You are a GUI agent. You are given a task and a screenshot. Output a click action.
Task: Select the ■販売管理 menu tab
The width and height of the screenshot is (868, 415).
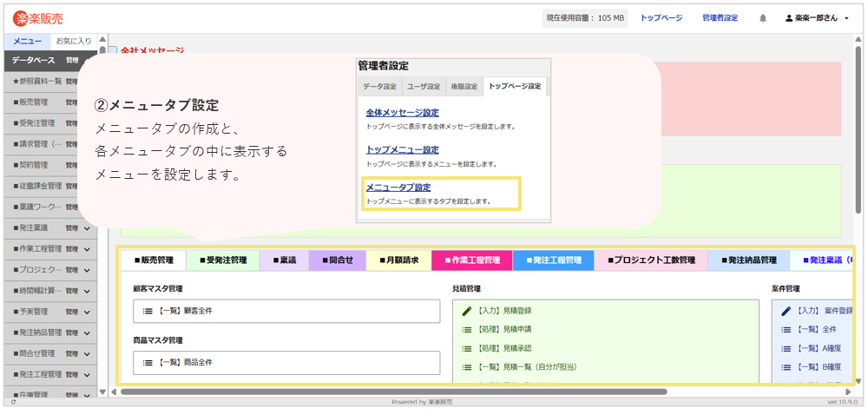pos(154,260)
